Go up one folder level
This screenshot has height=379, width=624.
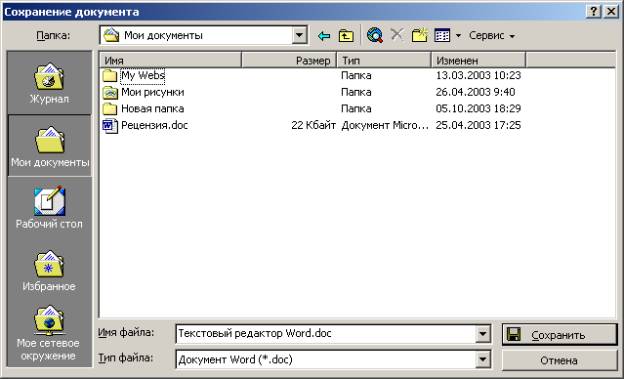click(x=346, y=36)
